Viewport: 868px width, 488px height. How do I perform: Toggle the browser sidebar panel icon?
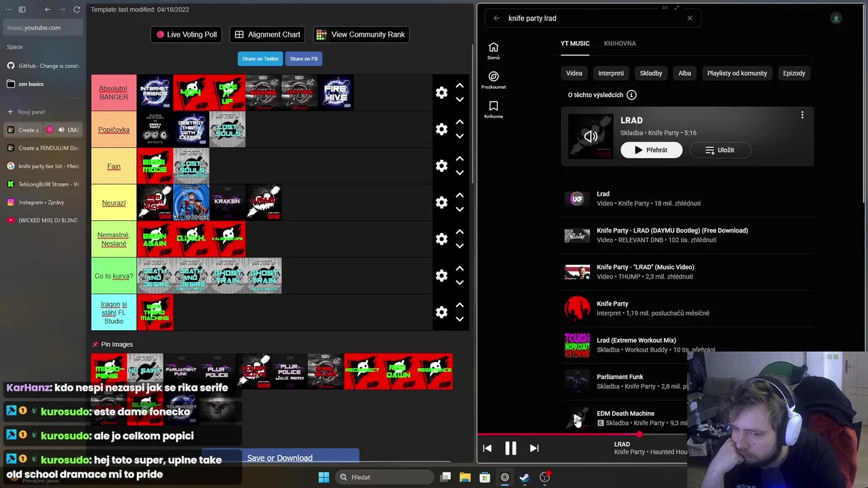coord(22,9)
